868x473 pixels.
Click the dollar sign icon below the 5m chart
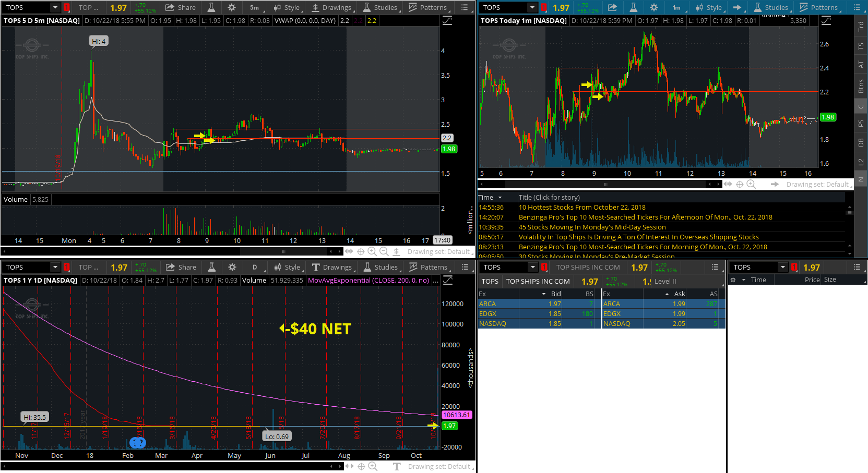(396, 251)
